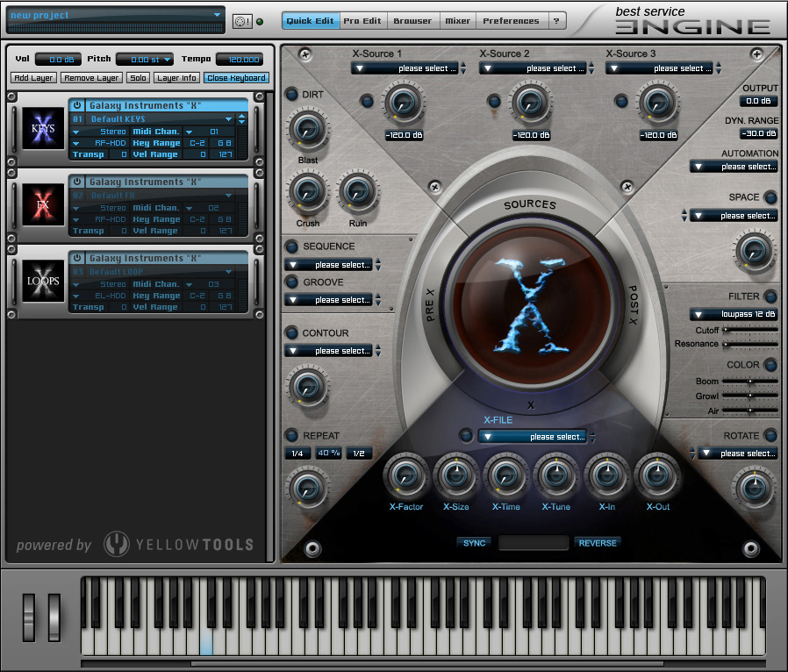Click the X-Tune knob
Screen dimensions: 788x672
pos(556,475)
